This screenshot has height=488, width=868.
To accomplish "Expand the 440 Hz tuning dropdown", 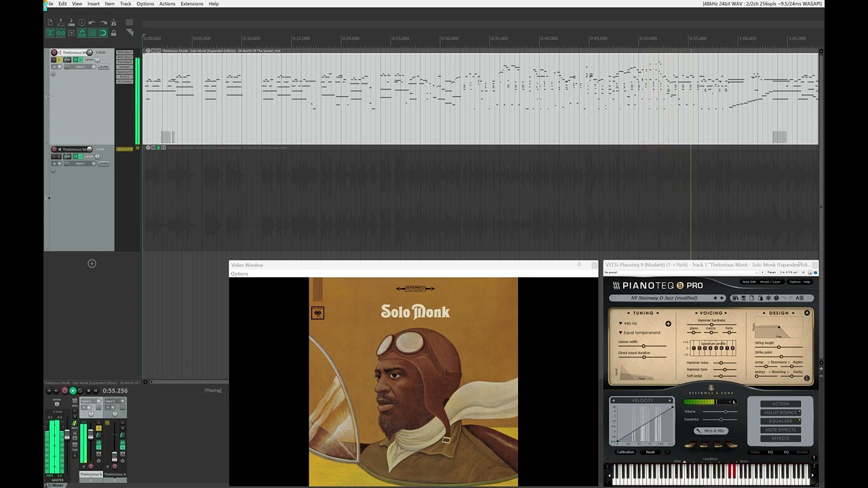I will pyautogui.click(x=627, y=323).
